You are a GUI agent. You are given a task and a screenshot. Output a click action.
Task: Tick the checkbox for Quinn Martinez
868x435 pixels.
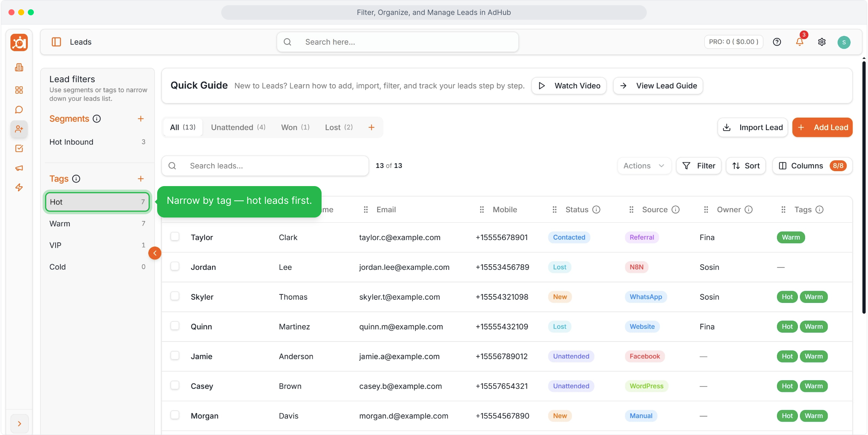coord(175,325)
